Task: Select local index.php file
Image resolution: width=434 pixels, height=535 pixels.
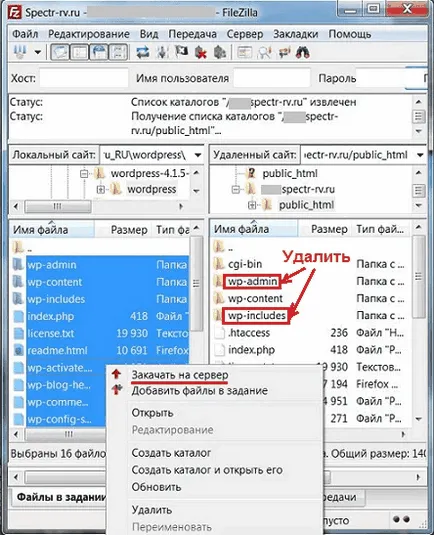Action: (50, 316)
